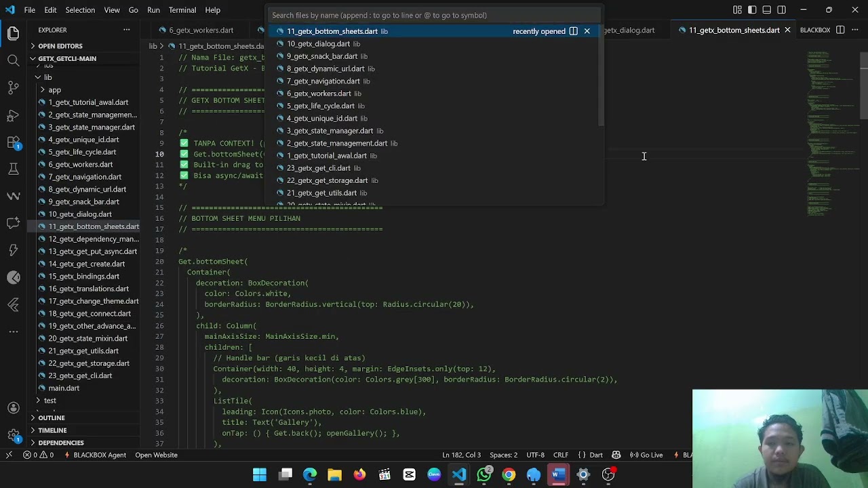Screen dimensions: 868x488
Task: Toggle the primary side bar
Action: (x=752, y=10)
